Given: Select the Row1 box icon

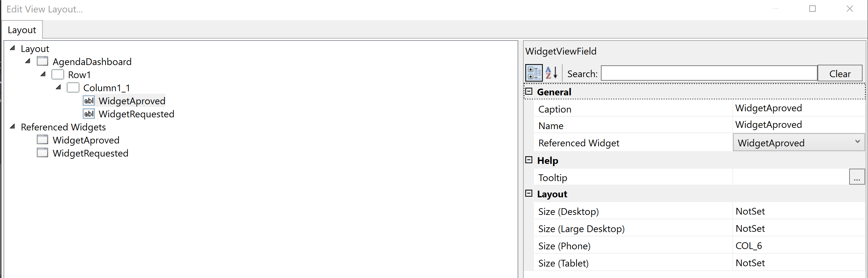Looking at the screenshot, I should [x=58, y=74].
